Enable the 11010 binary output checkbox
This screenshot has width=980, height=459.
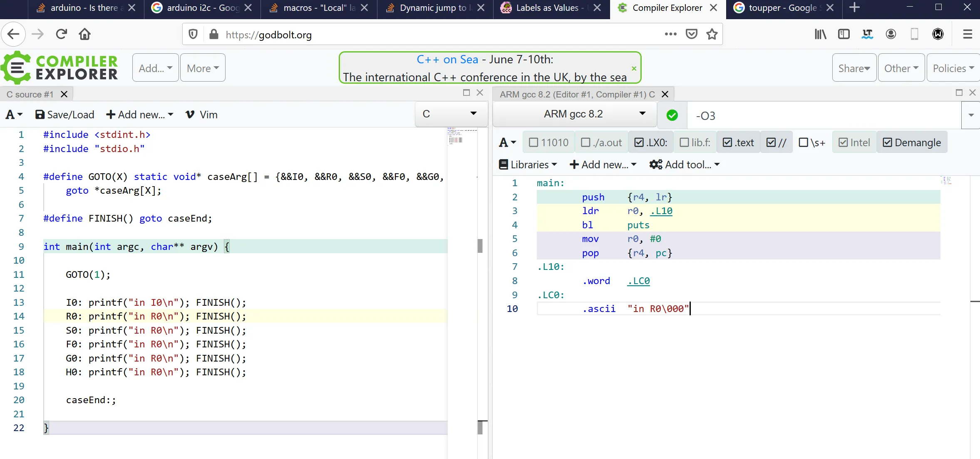tap(548, 142)
